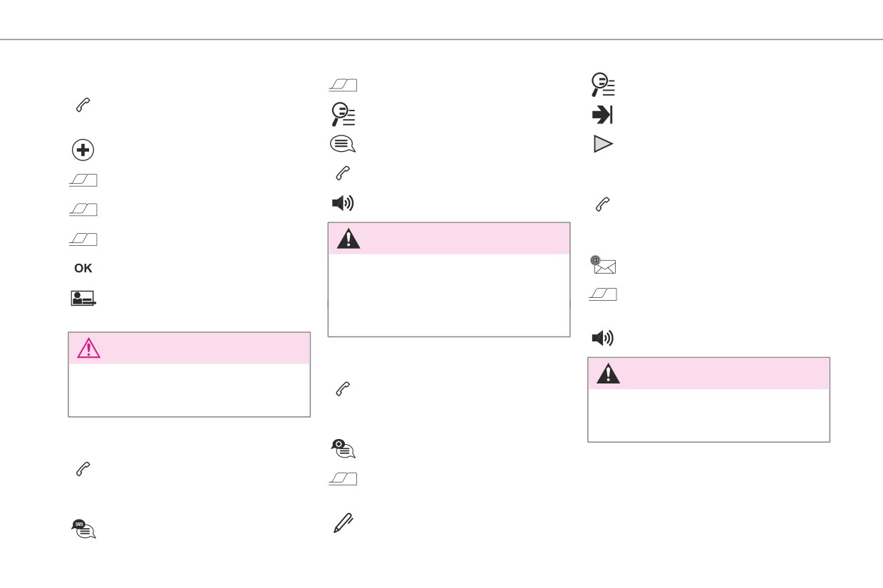Open the envelope with @ email icon
Screen dimensions: 883x588
point(602,266)
